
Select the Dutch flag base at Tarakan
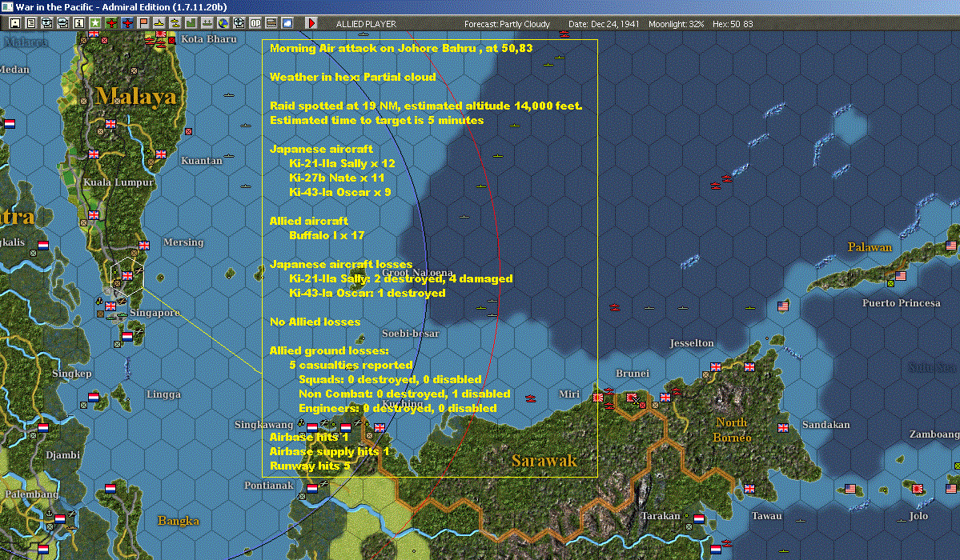coord(698,519)
